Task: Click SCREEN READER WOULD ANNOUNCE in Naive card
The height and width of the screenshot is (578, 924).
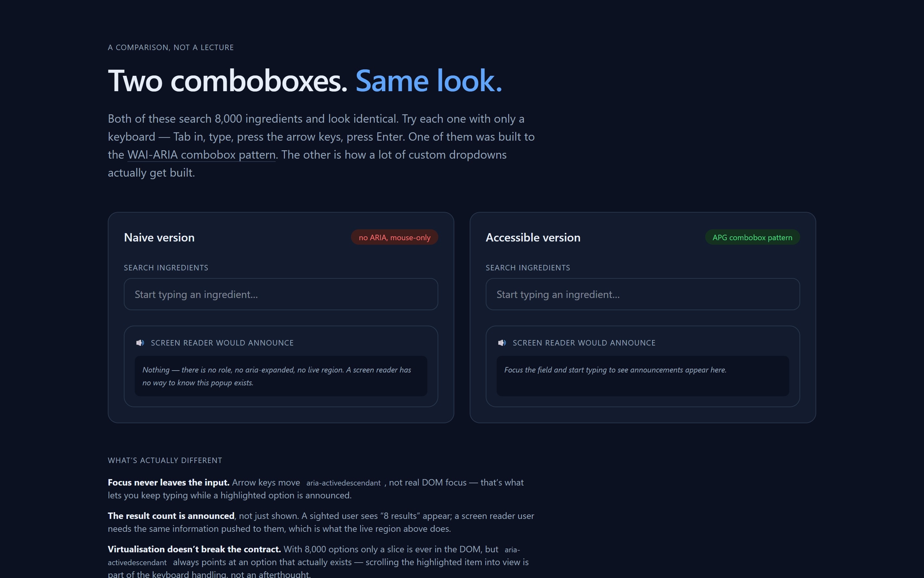Action: 222,343
